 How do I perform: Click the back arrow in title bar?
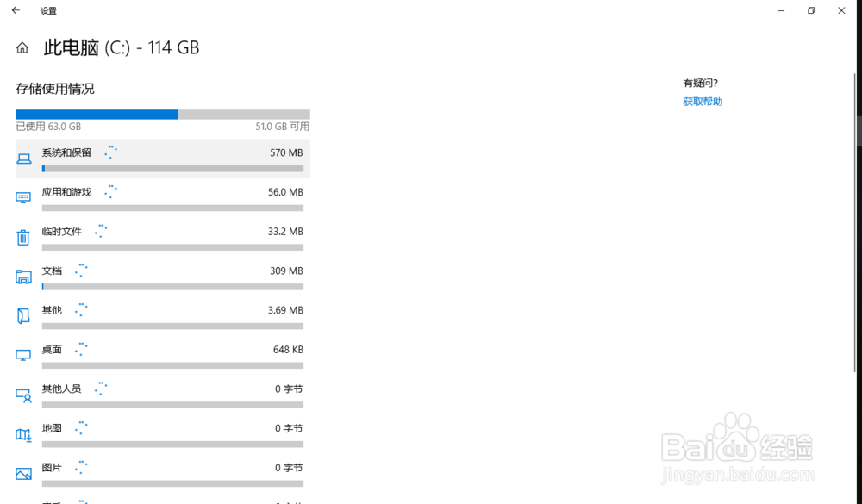click(16, 10)
